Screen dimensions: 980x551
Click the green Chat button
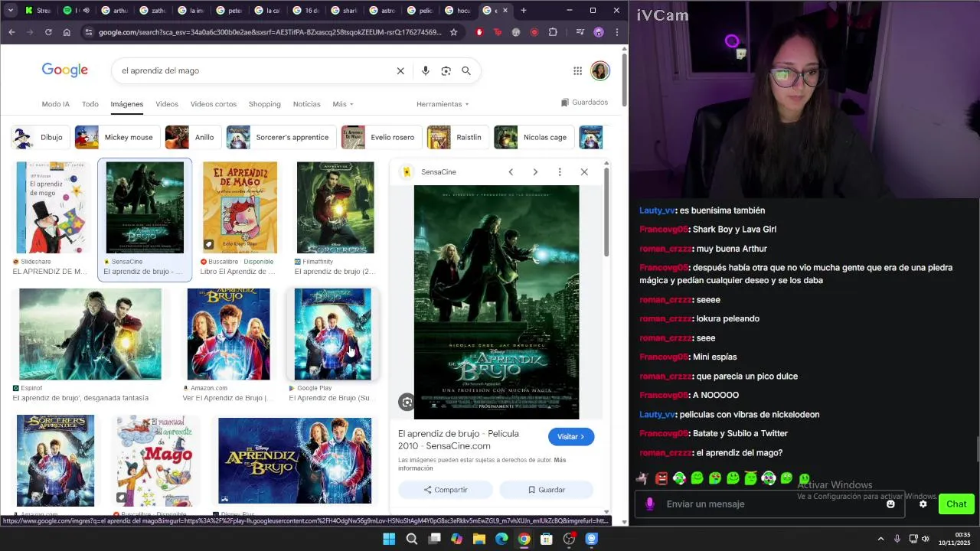(956, 504)
